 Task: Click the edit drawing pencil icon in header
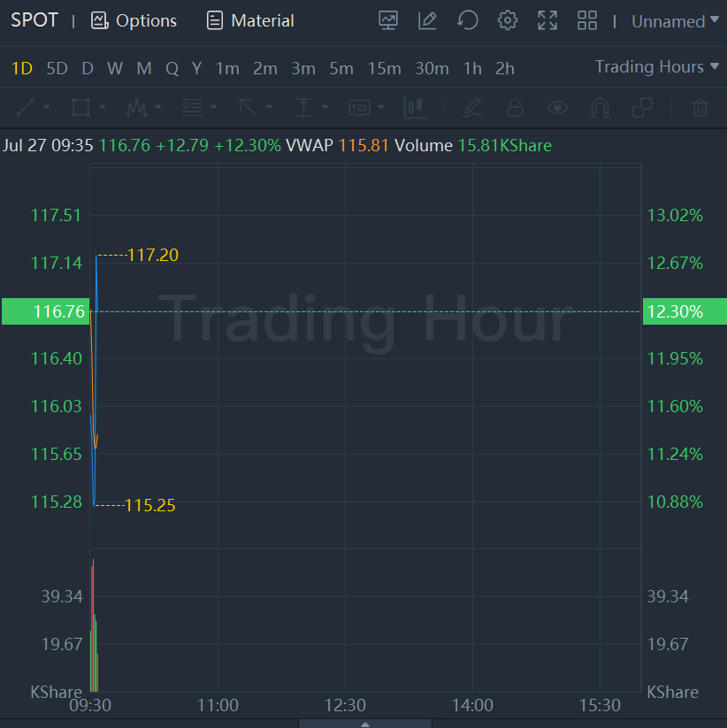pyautogui.click(x=428, y=20)
